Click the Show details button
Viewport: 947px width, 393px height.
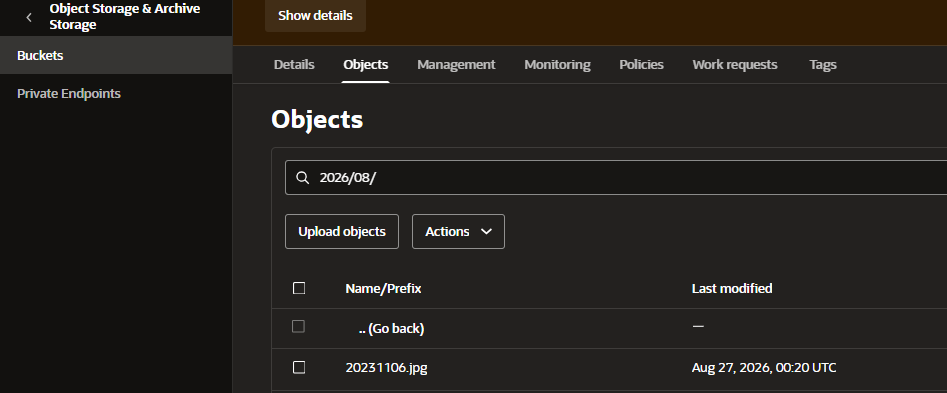315,16
